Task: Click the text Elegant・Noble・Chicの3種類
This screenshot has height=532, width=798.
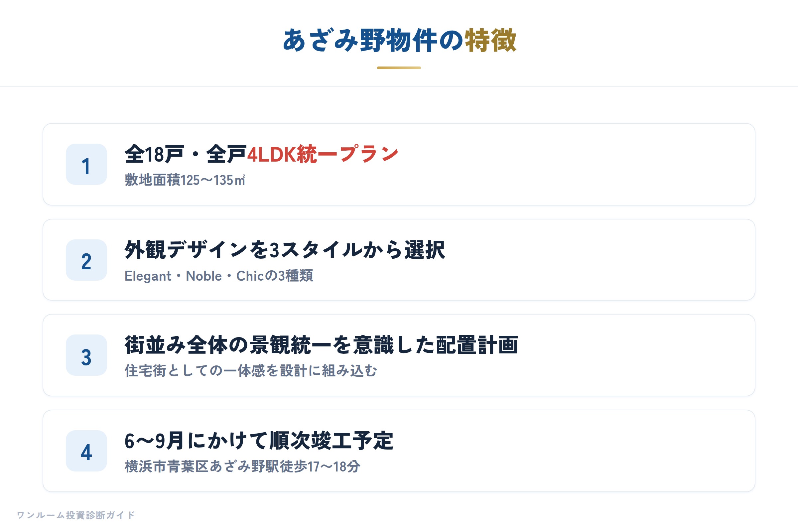Action: click(219, 276)
